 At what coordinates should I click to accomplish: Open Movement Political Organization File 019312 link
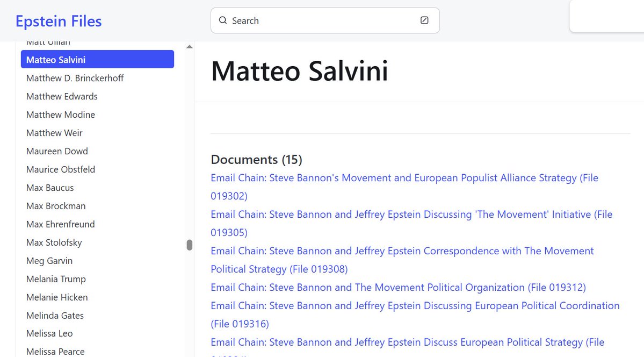[399, 288]
